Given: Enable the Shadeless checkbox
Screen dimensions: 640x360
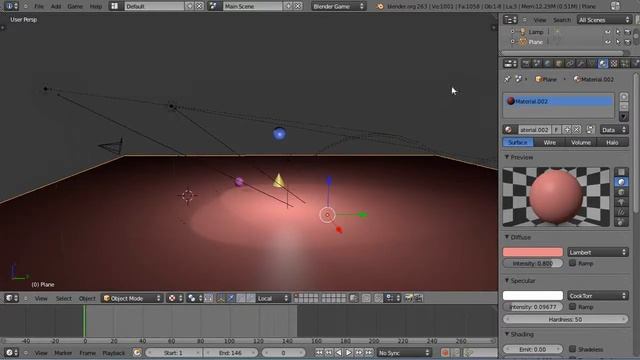Looking at the screenshot, I should pos(572,349).
